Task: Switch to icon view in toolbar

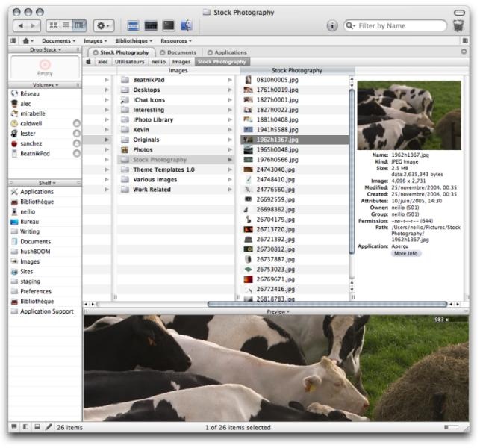Action: point(55,26)
